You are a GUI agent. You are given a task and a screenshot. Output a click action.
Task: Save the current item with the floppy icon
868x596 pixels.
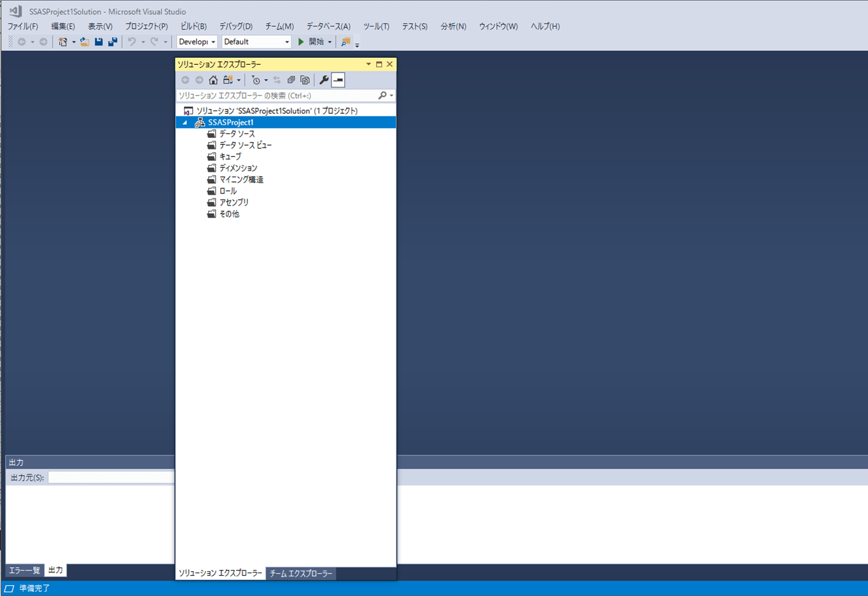coord(99,42)
